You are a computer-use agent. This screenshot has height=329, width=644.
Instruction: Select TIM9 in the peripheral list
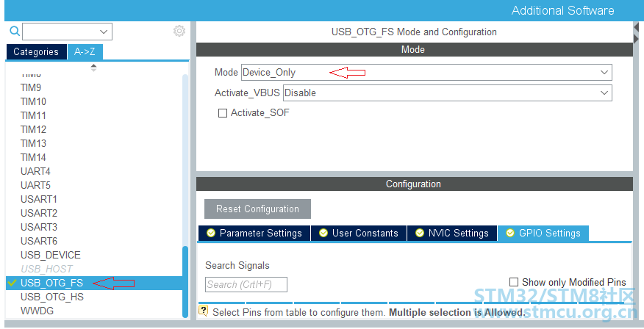pyautogui.click(x=31, y=87)
